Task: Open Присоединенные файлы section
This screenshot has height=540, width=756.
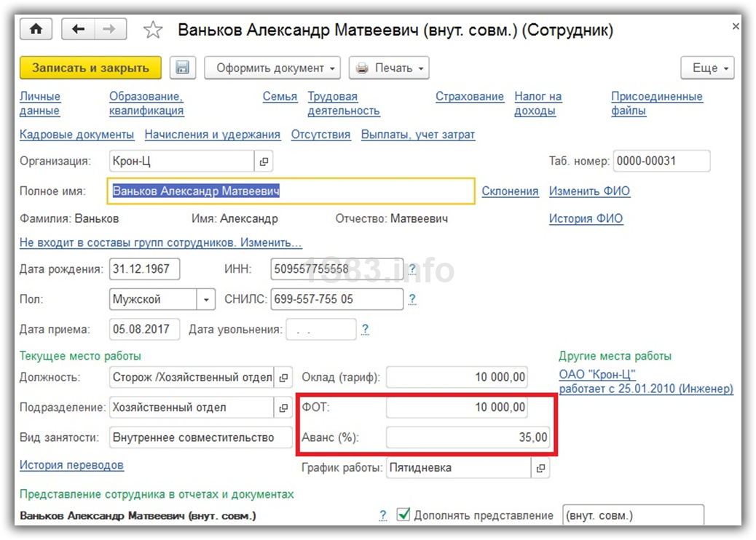Action: [x=657, y=103]
